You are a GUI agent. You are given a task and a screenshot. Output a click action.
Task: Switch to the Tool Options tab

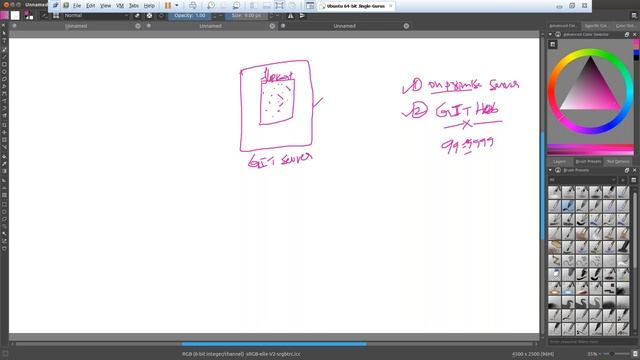pos(618,162)
